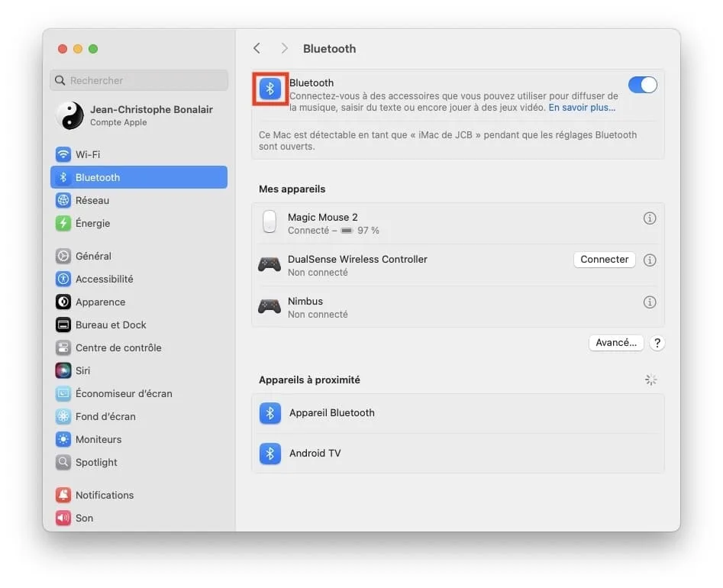The width and height of the screenshot is (723, 588).
Task: Open Spotlight magnifier icon
Action: click(x=63, y=462)
